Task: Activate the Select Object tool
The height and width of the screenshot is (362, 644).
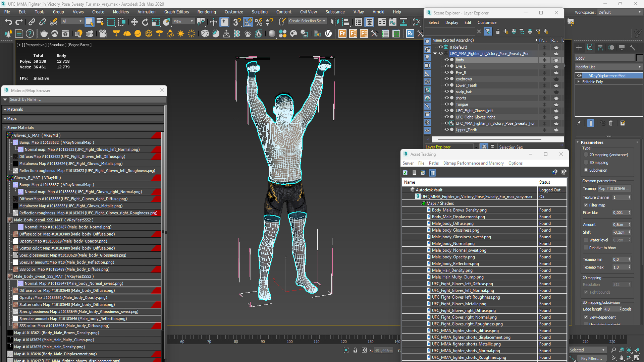Action: pyautogui.click(x=89, y=22)
